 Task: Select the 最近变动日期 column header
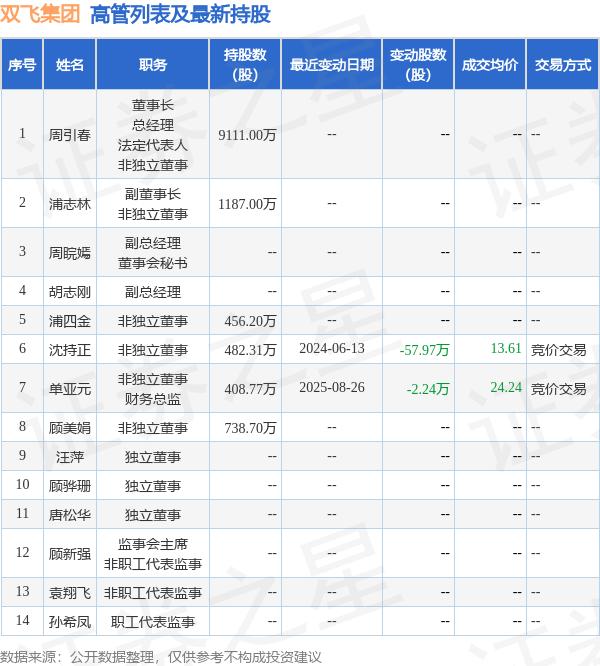[x=332, y=65]
